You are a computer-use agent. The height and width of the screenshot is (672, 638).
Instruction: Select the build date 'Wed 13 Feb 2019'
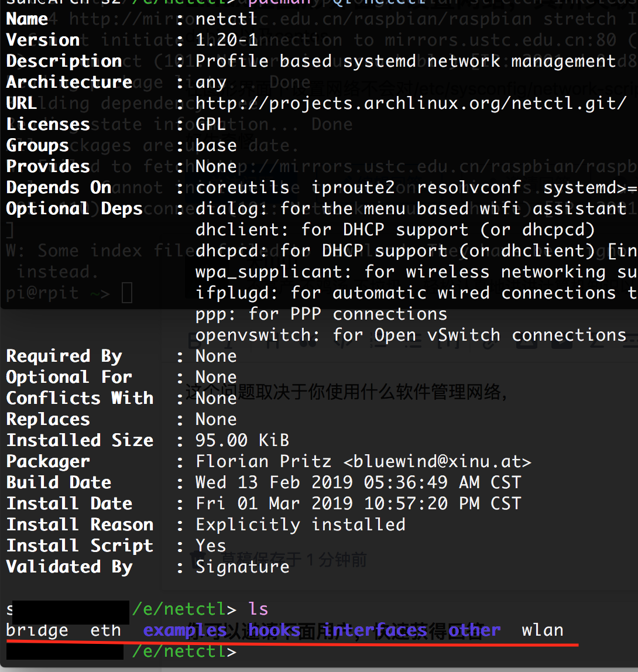[x=275, y=482]
